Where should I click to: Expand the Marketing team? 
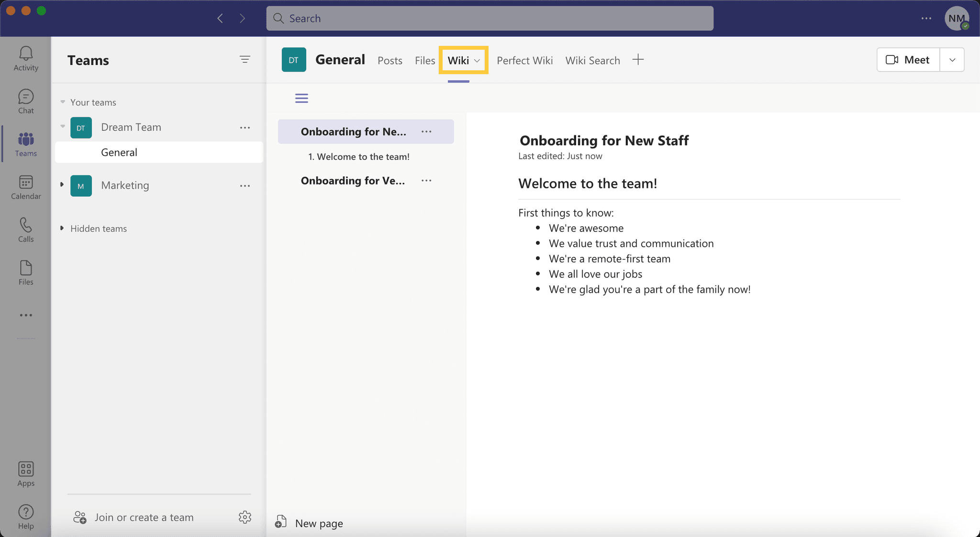pos(62,186)
